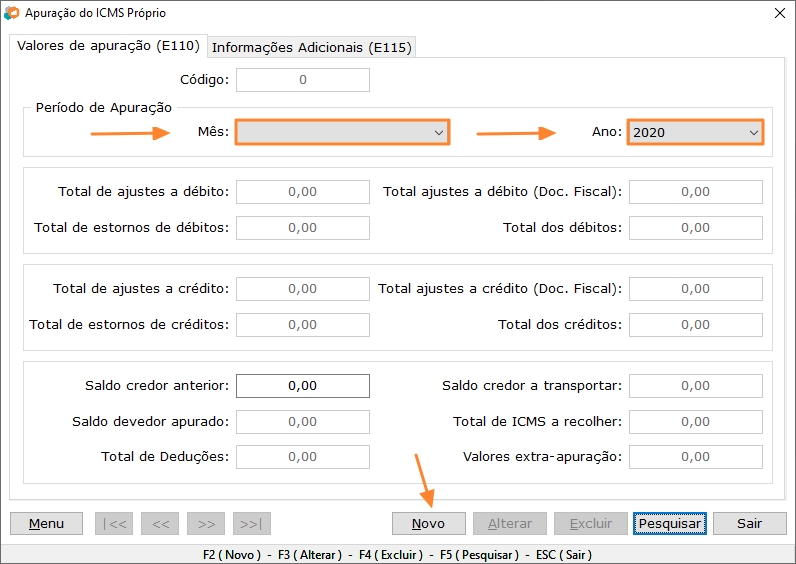Click Total ajustes a crédito (Doc. Fiscal) field
The width and height of the screenshot is (796, 564).
click(695, 289)
